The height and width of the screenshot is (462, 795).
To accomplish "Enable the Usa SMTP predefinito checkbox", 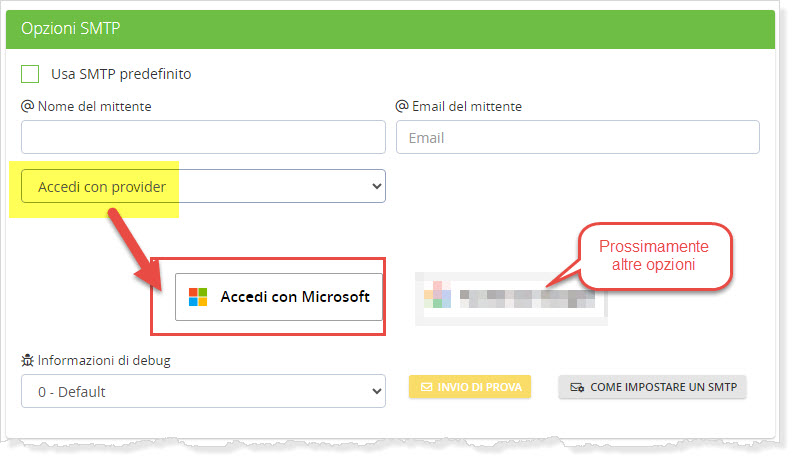I will tap(30, 74).
